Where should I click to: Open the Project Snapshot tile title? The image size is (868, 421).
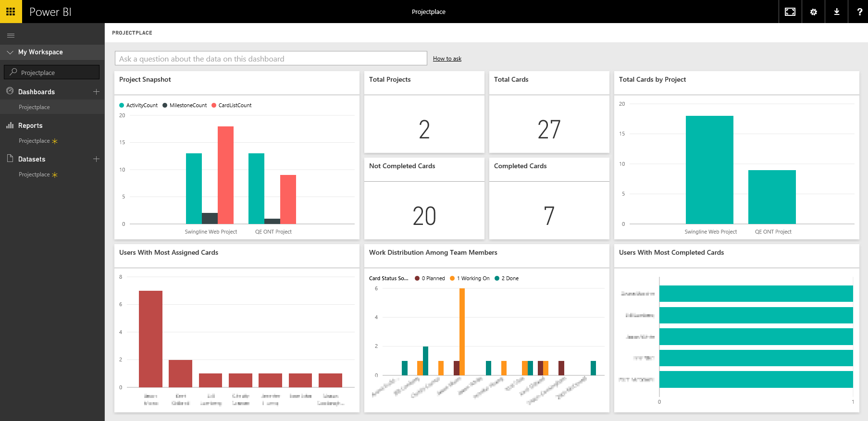pos(145,79)
